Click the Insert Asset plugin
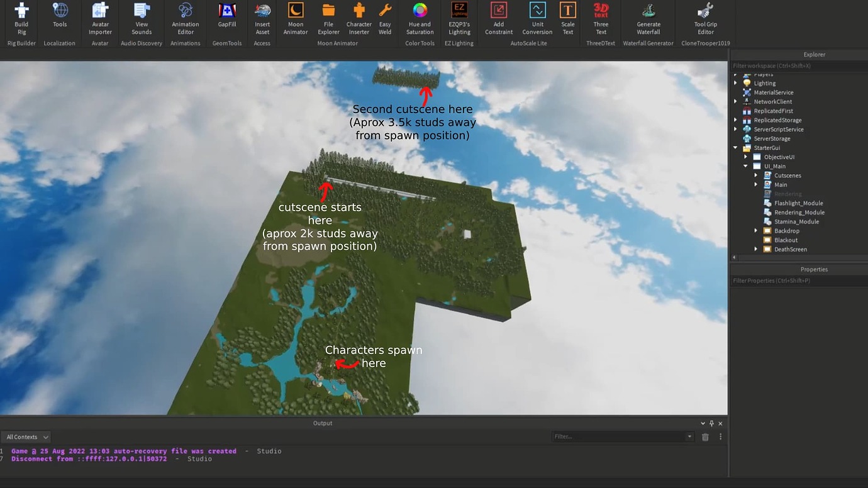 click(x=262, y=19)
